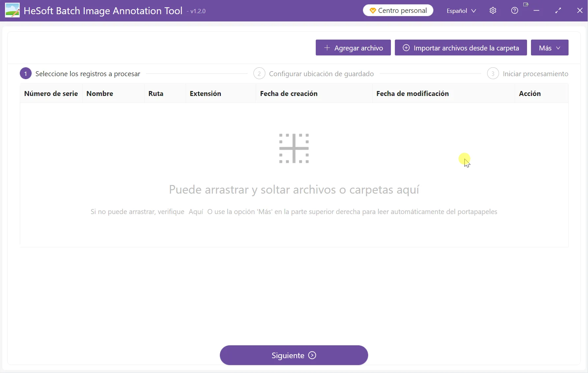Close the HeSoft application window
This screenshot has height=373, width=588.
pyautogui.click(x=580, y=11)
